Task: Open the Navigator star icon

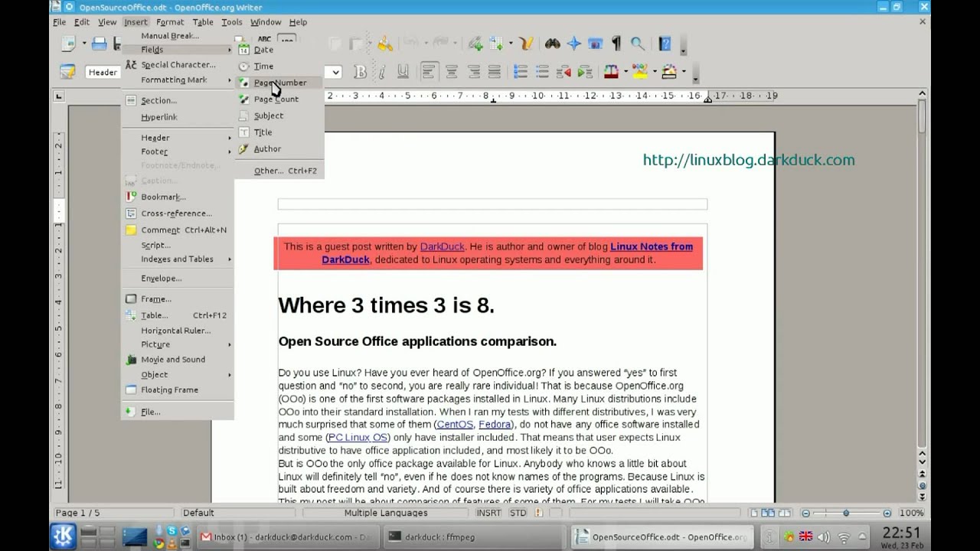Action: coord(573,44)
